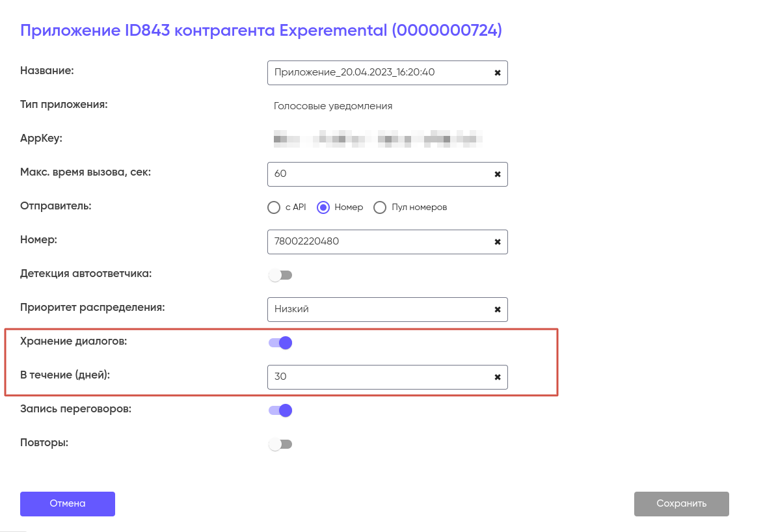Focus the Макс. время вызова input
Screen dimensions: 763x532
tap(377, 174)
